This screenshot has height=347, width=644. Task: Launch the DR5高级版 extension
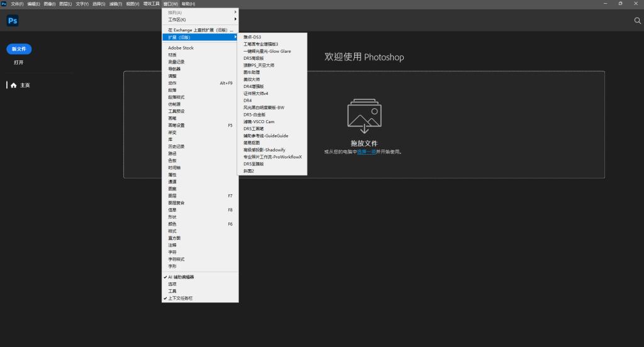pos(272,58)
